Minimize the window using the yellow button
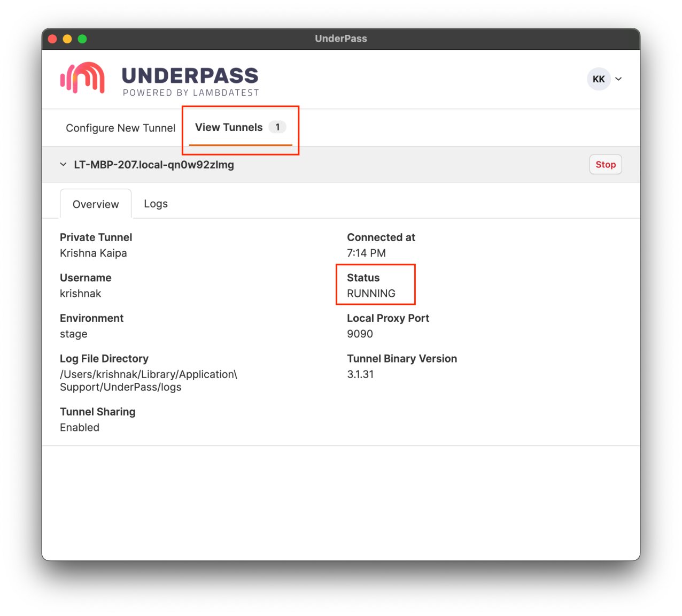The width and height of the screenshot is (682, 616). tap(67, 38)
